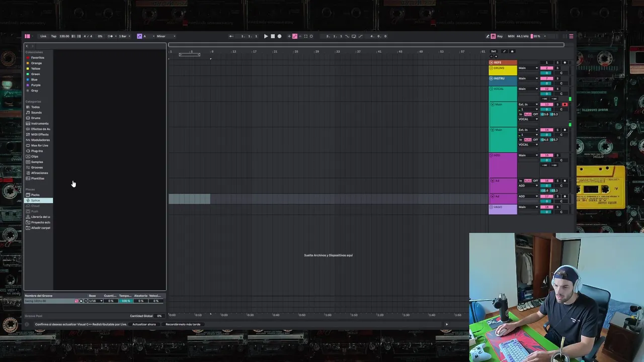Open Push in Places

click(x=35, y=211)
